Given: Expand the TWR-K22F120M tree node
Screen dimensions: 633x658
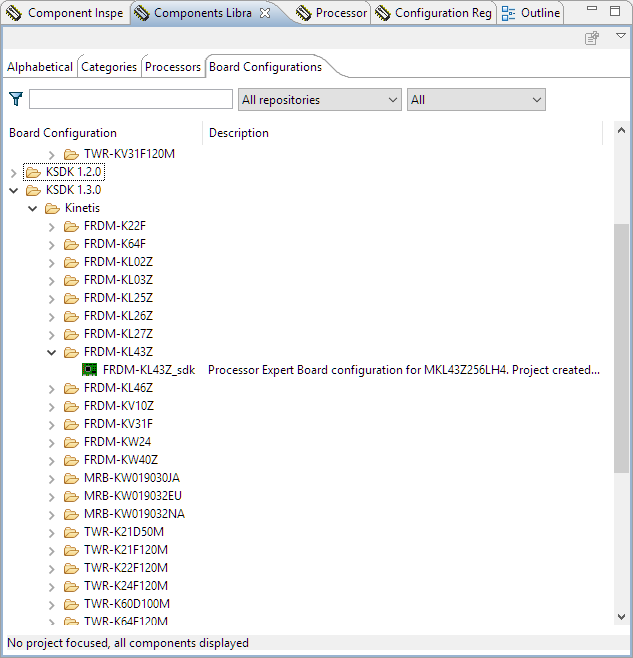Looking at the screenshot, I should pos(52,569).
